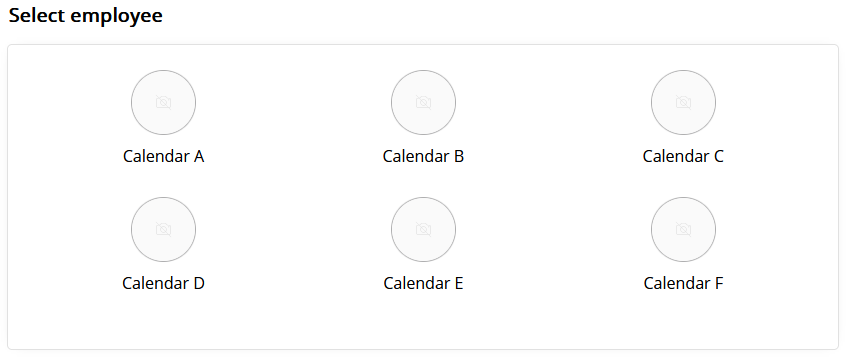Choose the Calendar A name label
849x362 pixels.
pyautogui.click(x=164, y=156)
